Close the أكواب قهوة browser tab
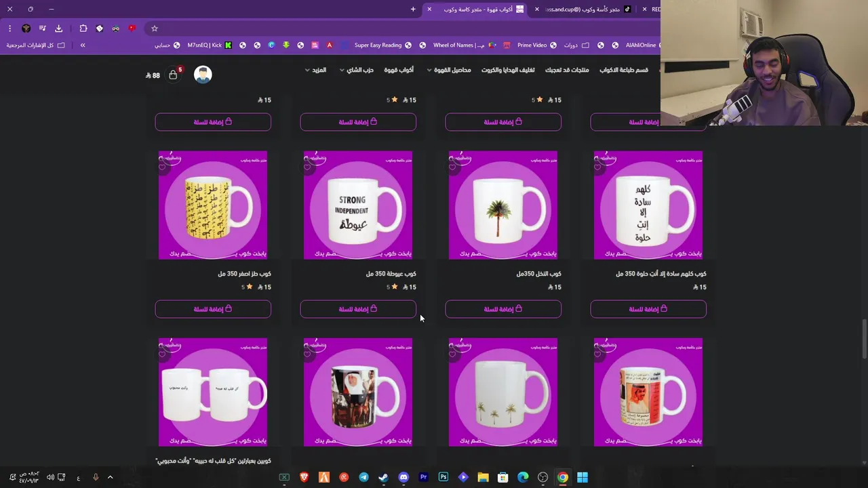Screen dimensions: 868x488 coord(429,9)
